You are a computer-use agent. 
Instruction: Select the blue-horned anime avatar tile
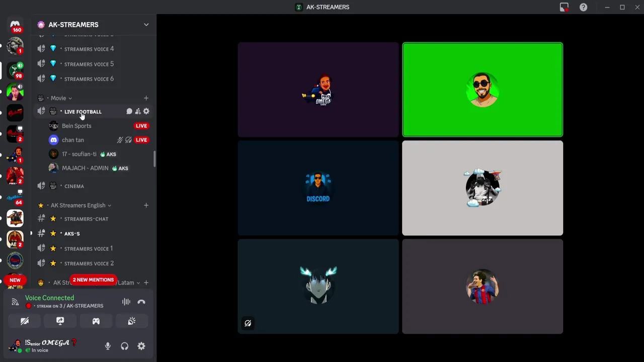pyautogui.click(x=318, y=286)
